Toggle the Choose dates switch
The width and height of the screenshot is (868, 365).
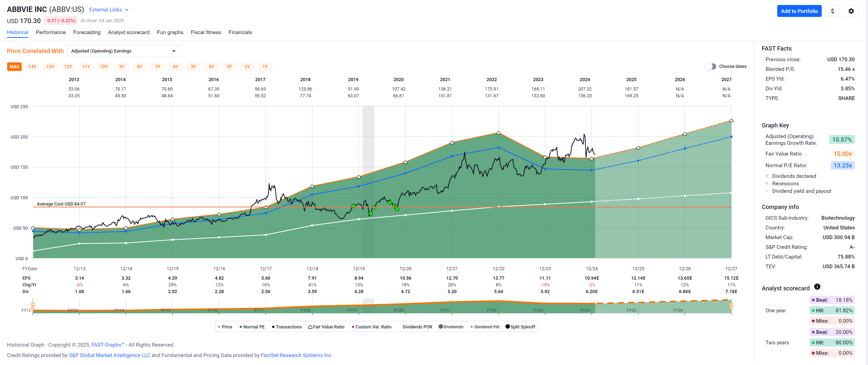coord(711,66)
